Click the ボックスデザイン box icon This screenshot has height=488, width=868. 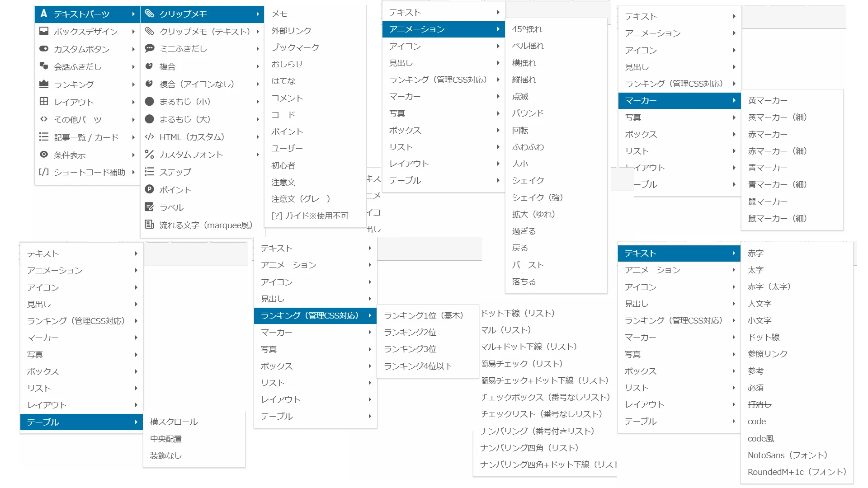coord(44,31)
